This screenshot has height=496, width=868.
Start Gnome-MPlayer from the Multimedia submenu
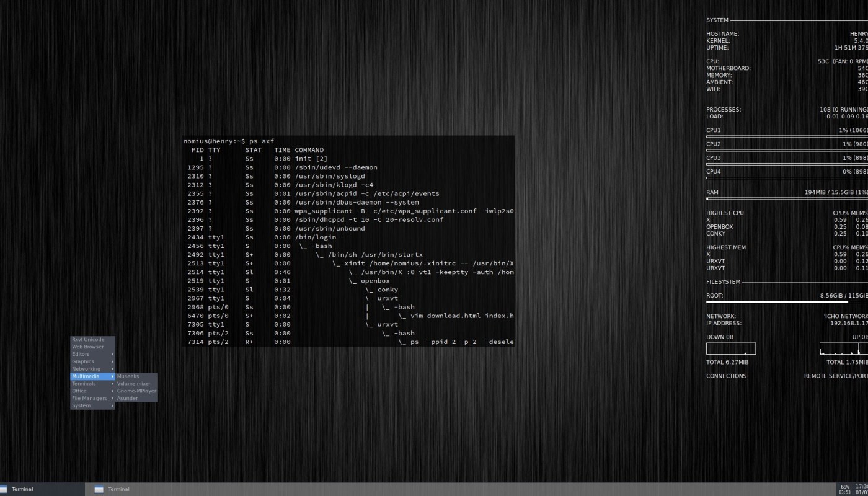[x=136, y=391]
